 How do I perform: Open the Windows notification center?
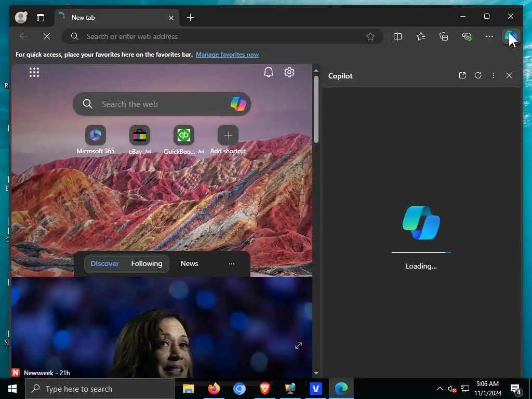tap(516, 389)
